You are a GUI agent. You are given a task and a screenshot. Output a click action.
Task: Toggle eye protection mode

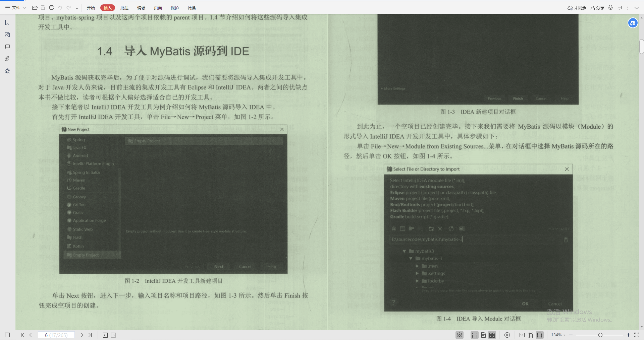tap(460, 335)
